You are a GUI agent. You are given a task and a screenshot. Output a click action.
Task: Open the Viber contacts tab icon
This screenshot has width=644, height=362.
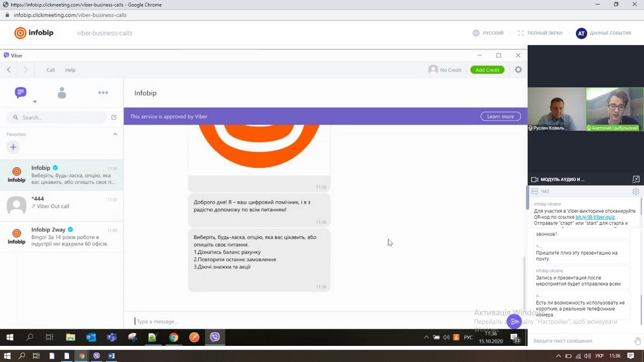point(62,93)
